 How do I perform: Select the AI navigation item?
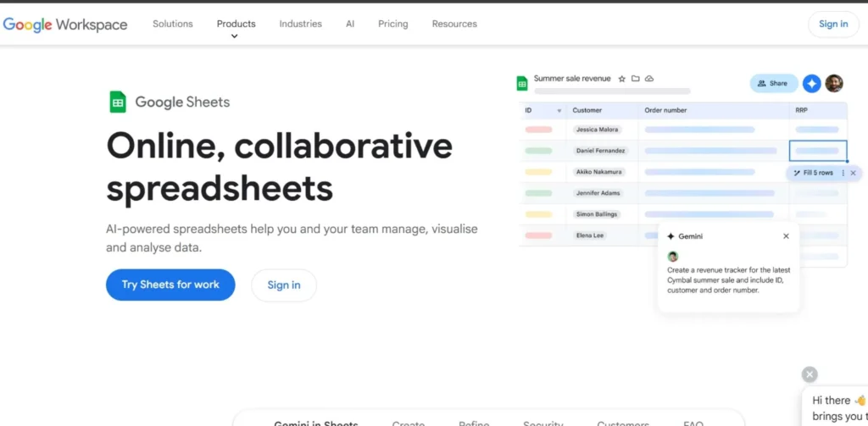[x=350, y=24]
